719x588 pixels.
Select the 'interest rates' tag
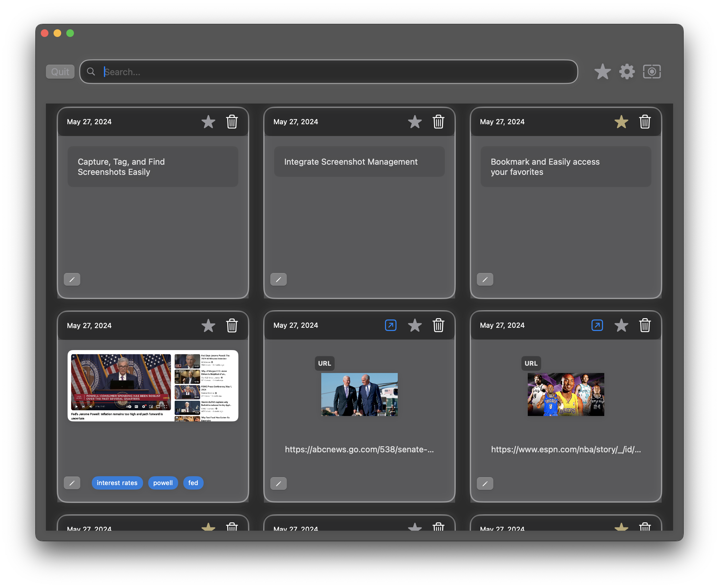(117, 483)
